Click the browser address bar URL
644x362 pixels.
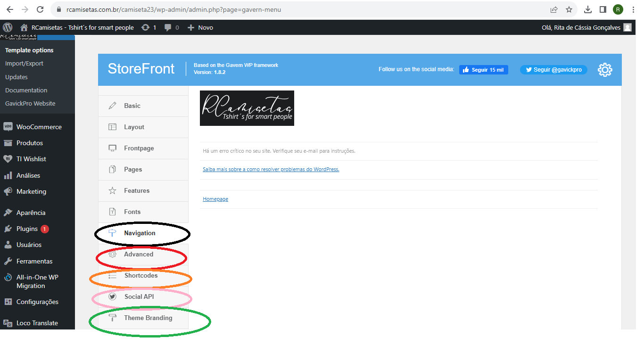pyautogui.click(x=174, y=9)
